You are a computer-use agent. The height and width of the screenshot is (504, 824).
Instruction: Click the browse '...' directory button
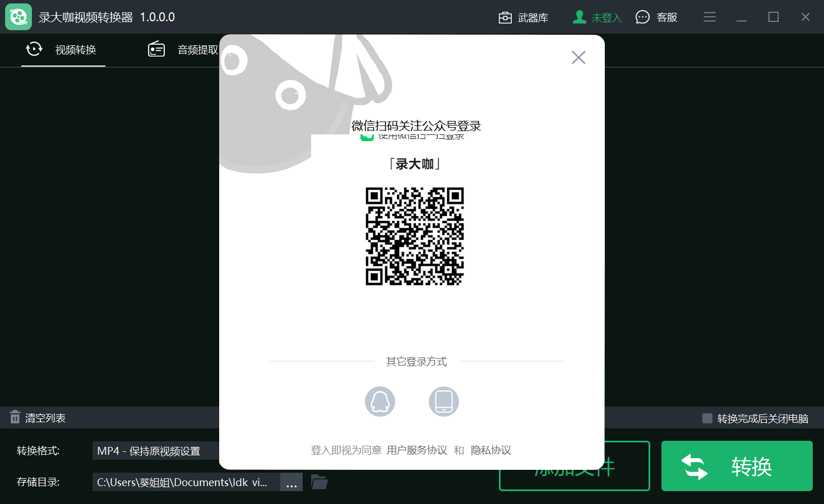coord(291,482)
